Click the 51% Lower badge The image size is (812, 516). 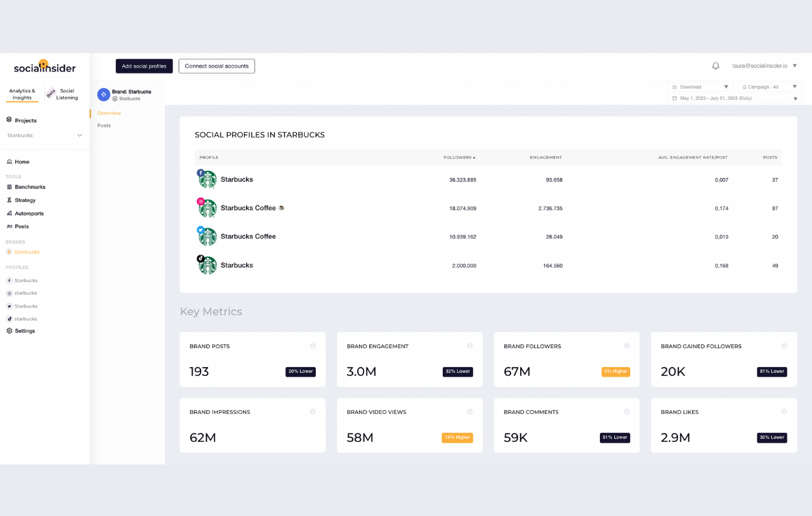[x=615, y=437]
